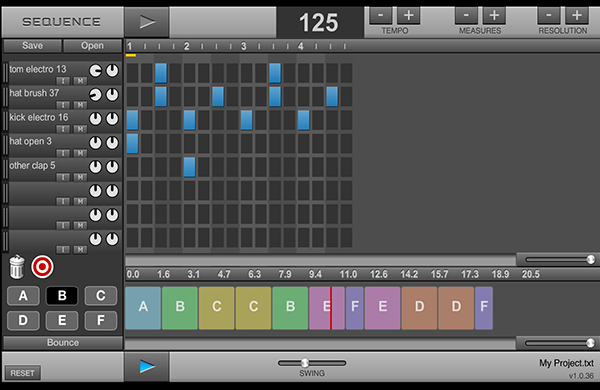Start sequence playback with top play arrow

(x=147, y=22)
